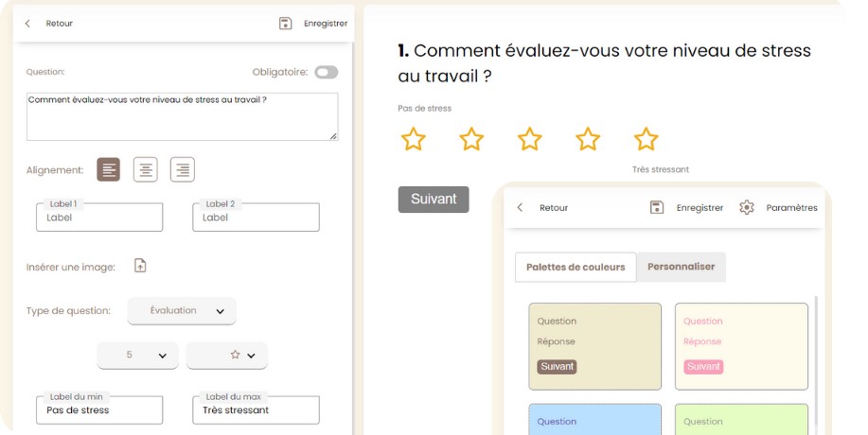Image resolution: width=868 pixels, height=435 pixels.
Task: Select center alignment icon
Action: tap(146, 170)
